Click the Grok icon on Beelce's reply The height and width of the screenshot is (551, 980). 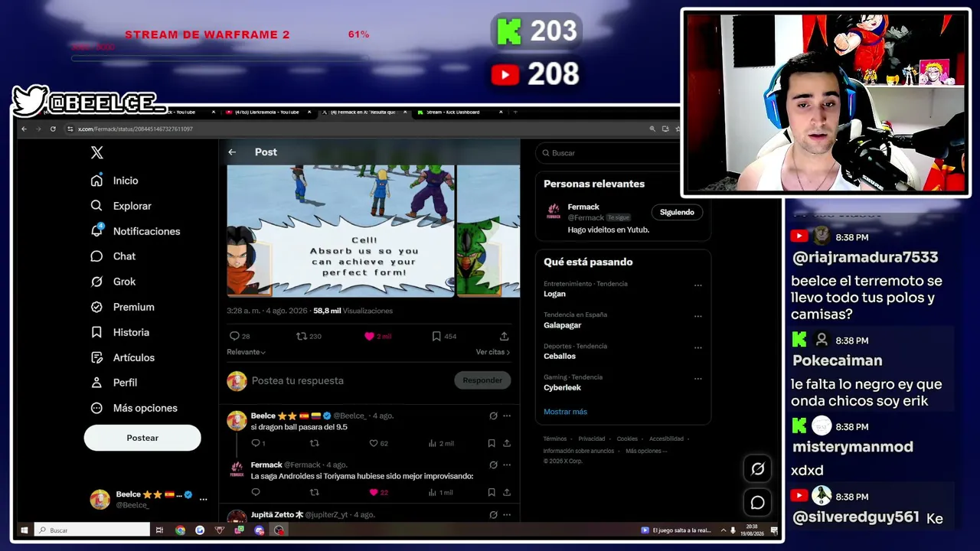click(493, 416)
